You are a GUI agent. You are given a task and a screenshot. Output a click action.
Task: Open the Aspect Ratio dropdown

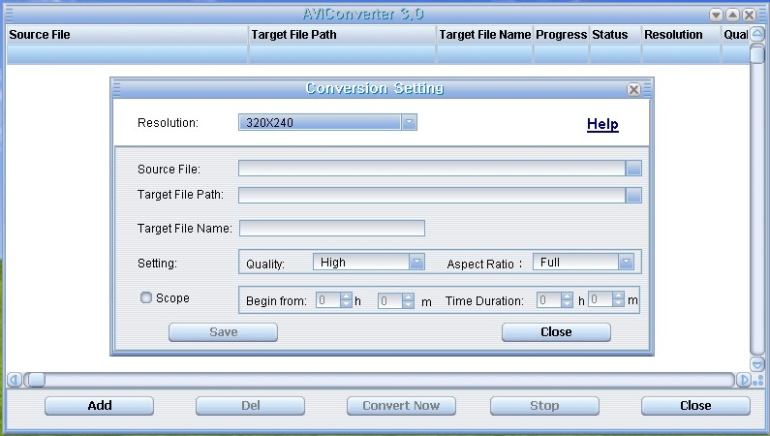(626, 262)
